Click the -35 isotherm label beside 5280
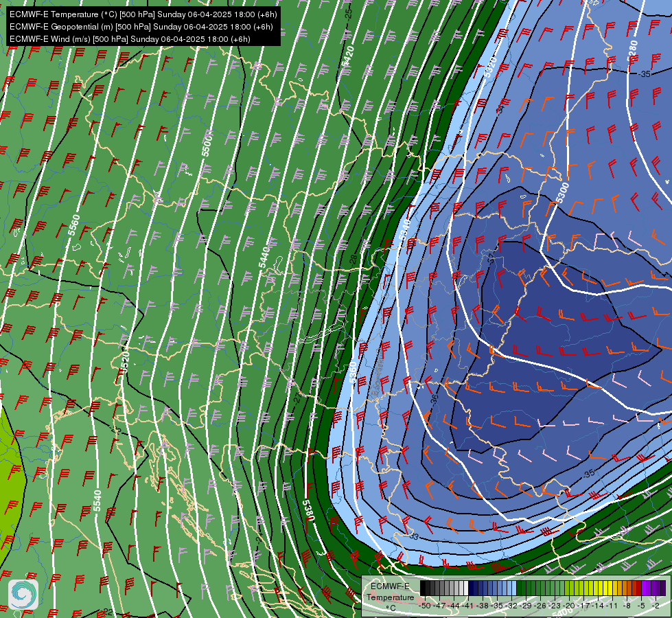This screenshot has height=618, width=672. pos(644,73)
